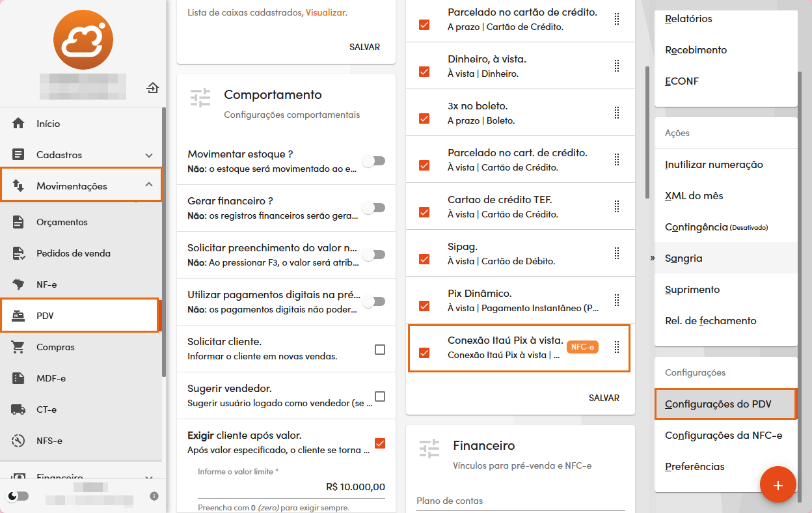The width and height of the screenshot is (812, 513).
Task: Grab drag handle of 3x no boleto
Action: (x=617, y=113)
